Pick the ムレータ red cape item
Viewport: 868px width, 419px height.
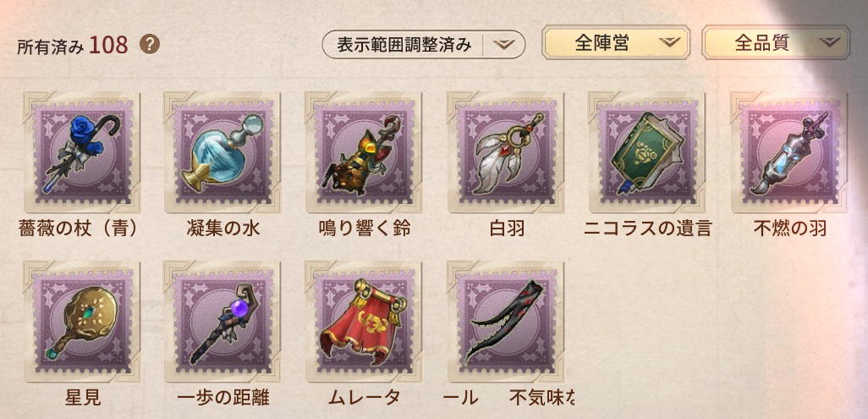[365, 322]
